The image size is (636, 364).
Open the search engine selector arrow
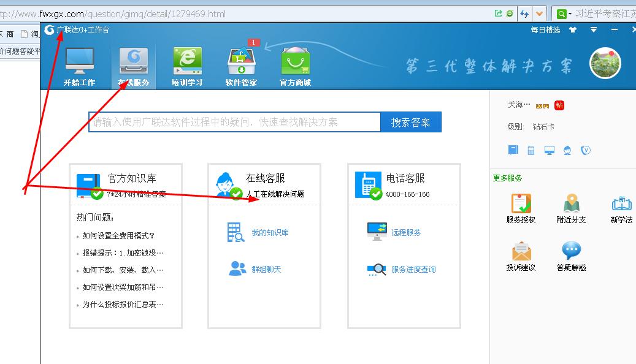(570, 13)
